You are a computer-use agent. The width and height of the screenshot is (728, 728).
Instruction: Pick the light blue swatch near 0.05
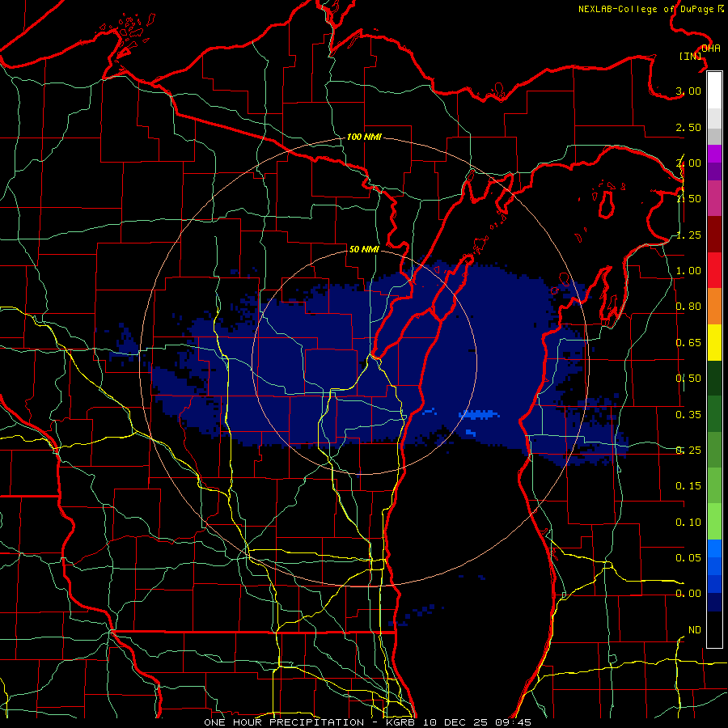click(714, 548)
